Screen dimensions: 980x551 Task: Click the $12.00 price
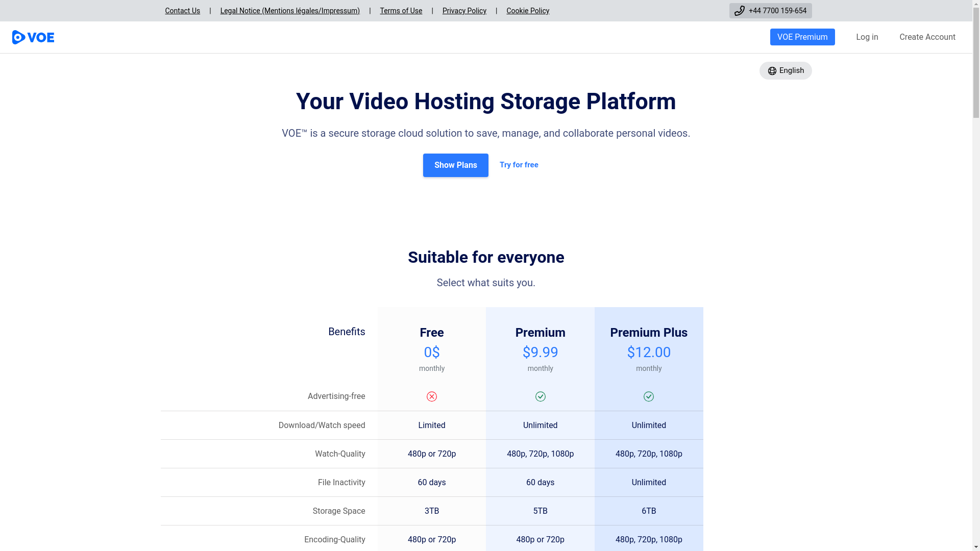click(649, 352)
